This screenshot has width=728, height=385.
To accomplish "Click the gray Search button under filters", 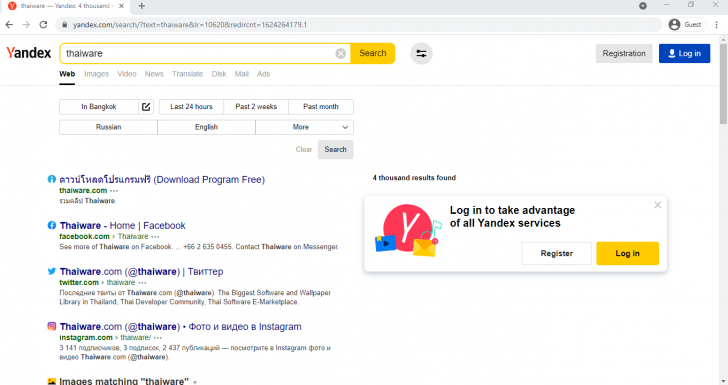I will click(335, 150).
